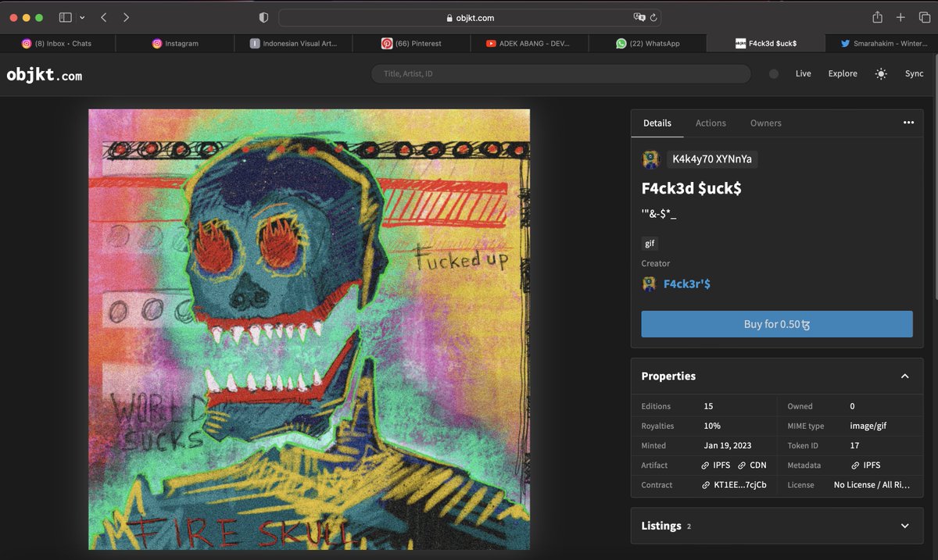Toggle the light/dark theme sun icon
The width and height of the screenshot is (938, 560).
coord(880,73)
